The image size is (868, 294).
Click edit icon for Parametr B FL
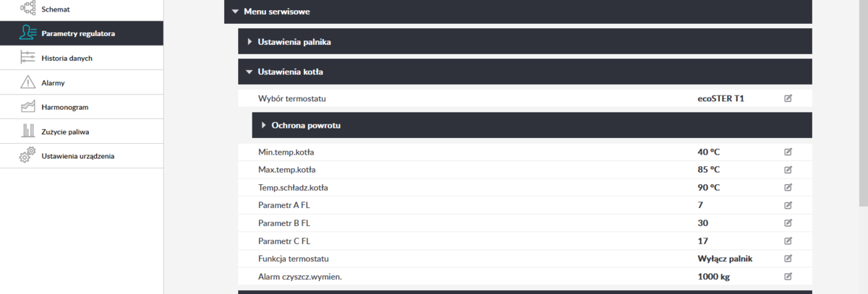pos(788,223)
